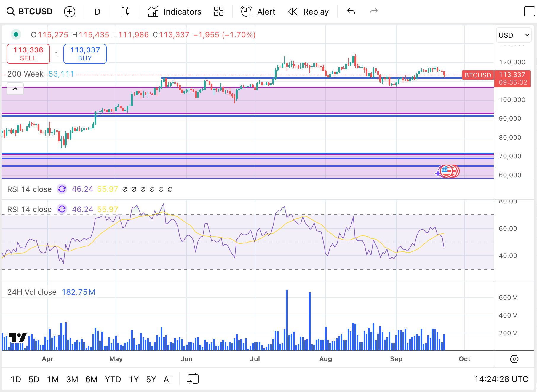Click the 113,336 SELL button
Image resolution: width=537 pixels, height=392 pixels.
28,54
